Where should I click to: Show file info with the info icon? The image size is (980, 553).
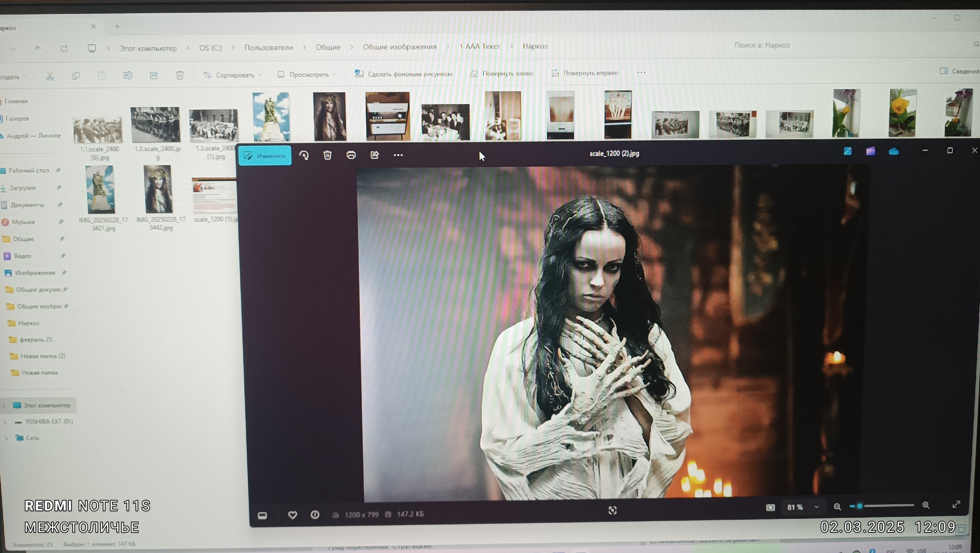click(315, 515)
